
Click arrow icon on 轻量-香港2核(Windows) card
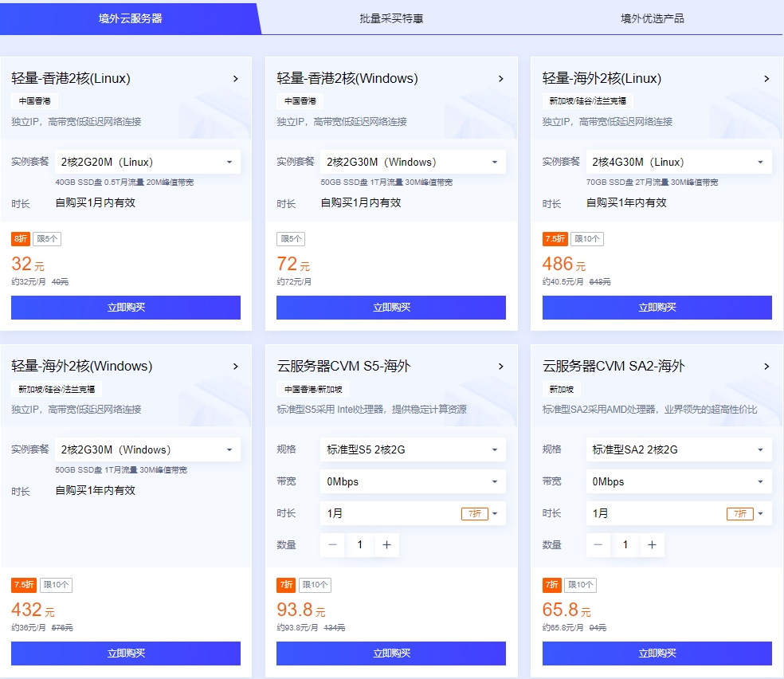point(501,78)
